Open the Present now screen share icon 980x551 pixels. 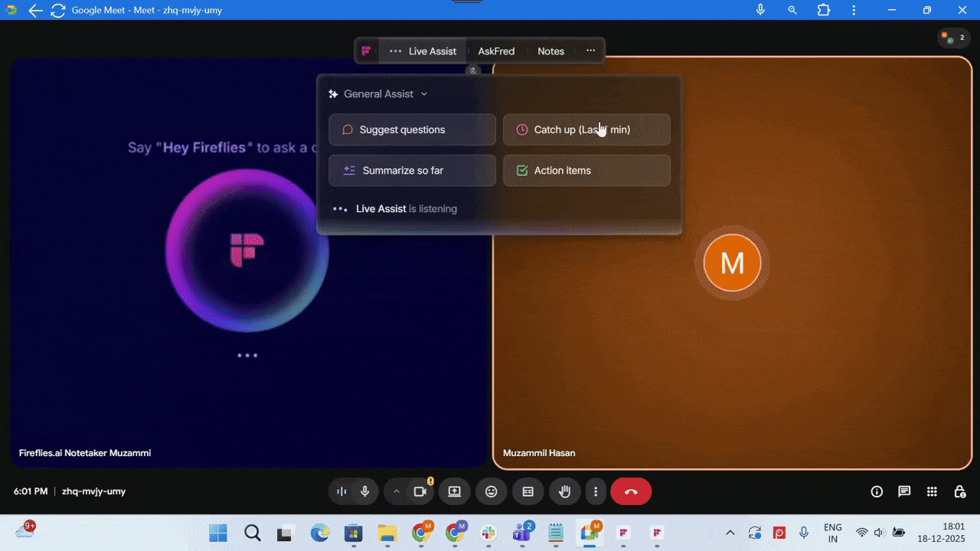tap(455, 491)
